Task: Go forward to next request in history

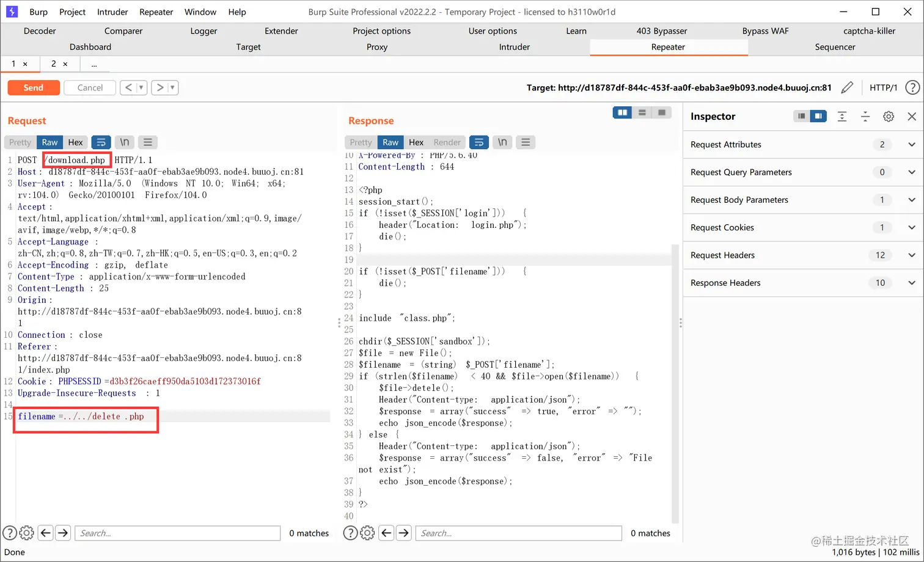Action: [x=160, y=87]
